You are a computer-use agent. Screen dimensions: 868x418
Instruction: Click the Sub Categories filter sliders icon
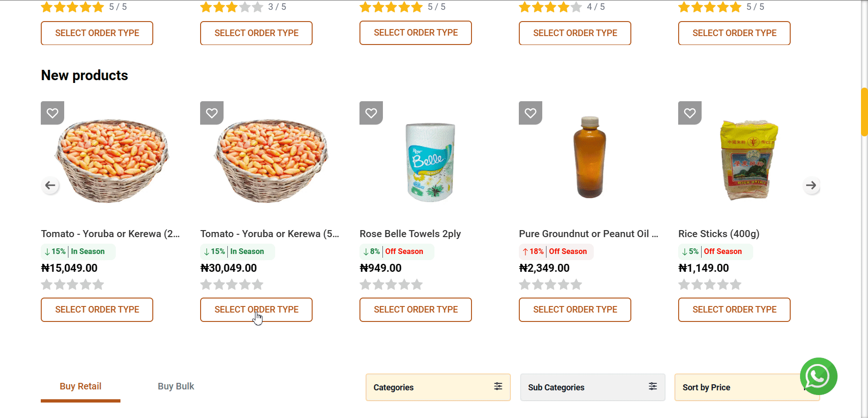click(x=652, y=386)
